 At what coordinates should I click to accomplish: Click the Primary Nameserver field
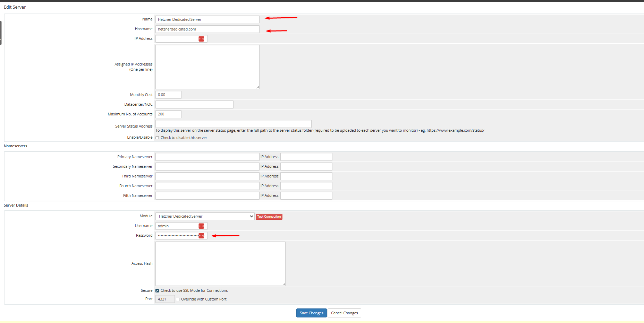coord(207,157)
